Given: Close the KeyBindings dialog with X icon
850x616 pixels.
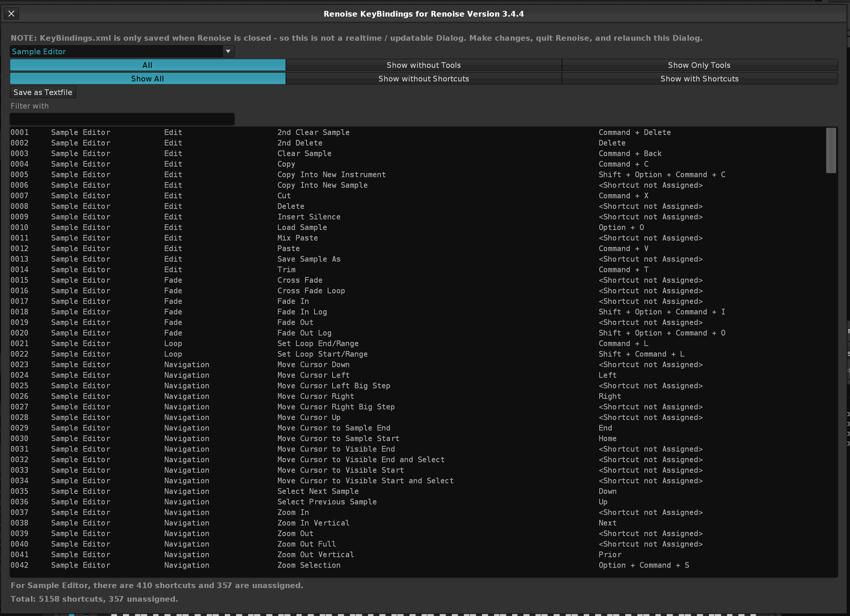Looking at the screenshot, I should point(11,14).
